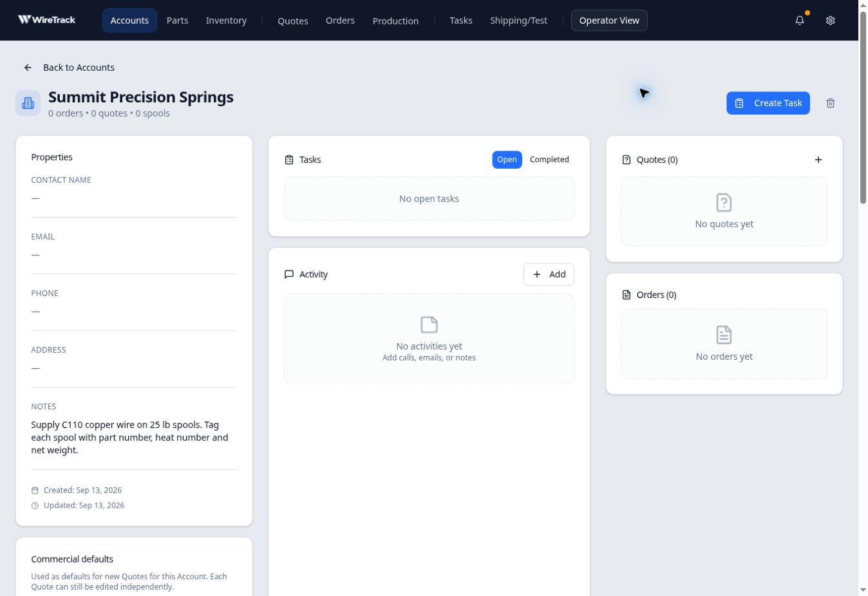Add a new quote with plus icon

[818, 160]
